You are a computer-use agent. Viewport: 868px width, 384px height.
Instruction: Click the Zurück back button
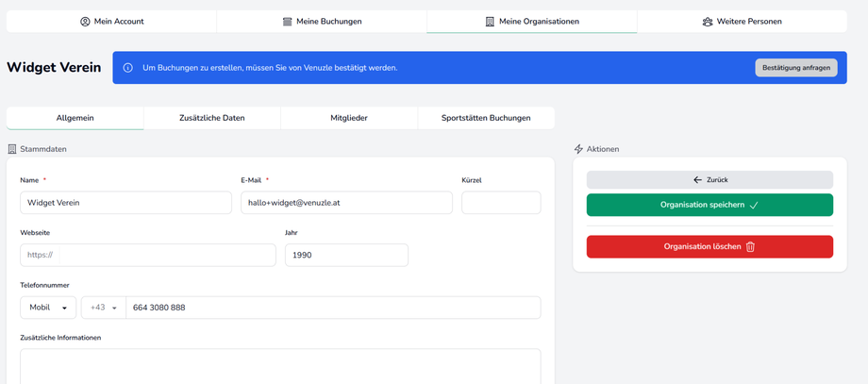coord(709,180)
